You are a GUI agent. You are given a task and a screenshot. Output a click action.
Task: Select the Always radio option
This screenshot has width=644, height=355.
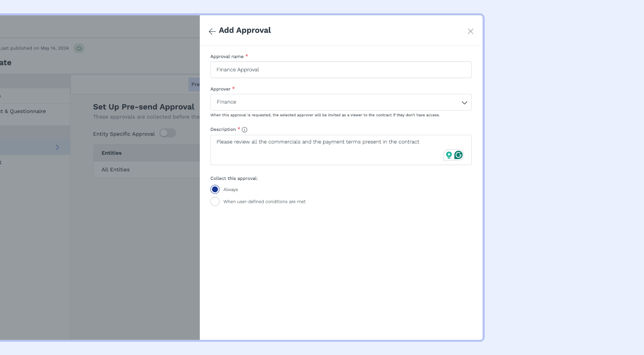215,189
